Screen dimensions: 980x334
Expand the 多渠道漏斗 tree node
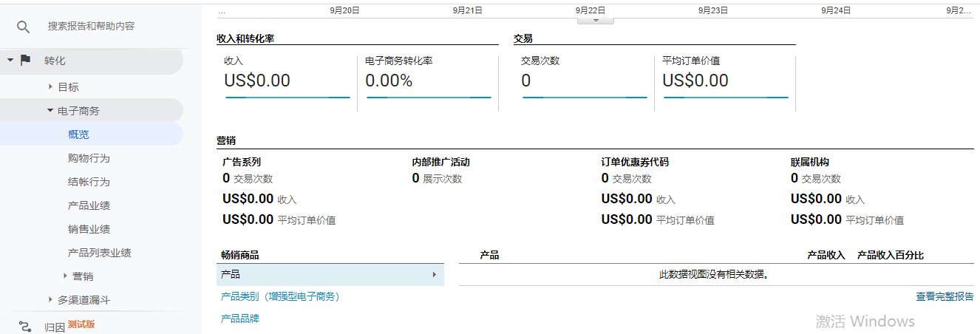pos(50,299)
